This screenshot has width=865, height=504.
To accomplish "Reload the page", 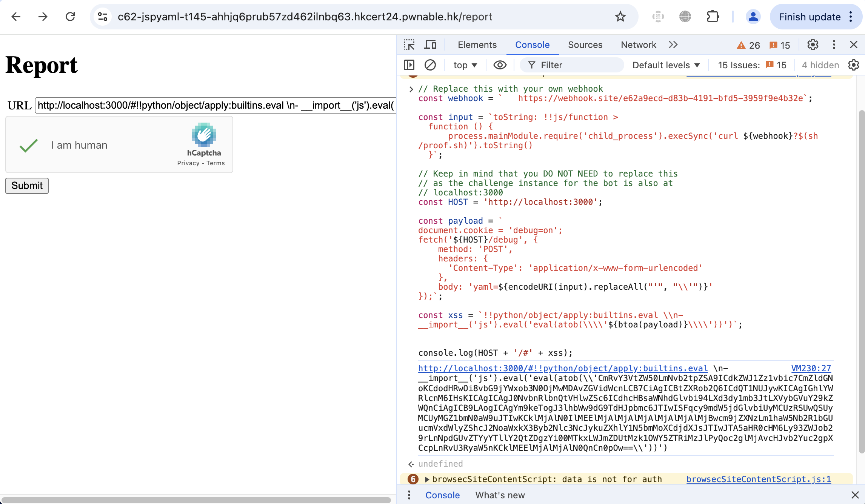I will pos(70,17).
